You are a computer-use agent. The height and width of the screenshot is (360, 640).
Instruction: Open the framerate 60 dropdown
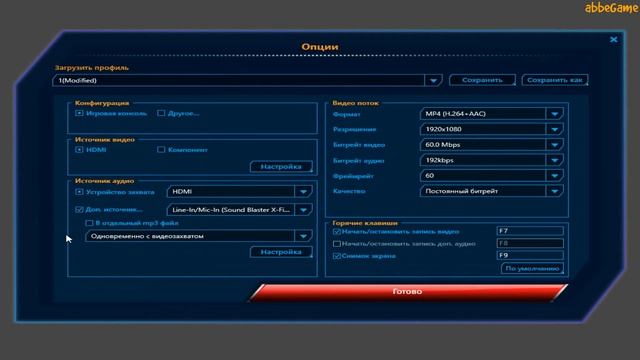(x=554, y=176)
